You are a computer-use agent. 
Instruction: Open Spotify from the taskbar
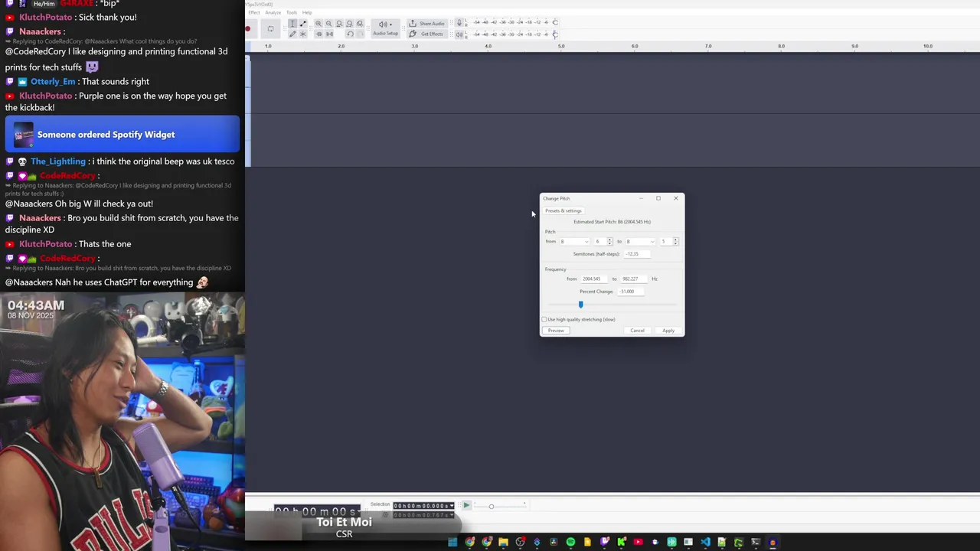570,542
